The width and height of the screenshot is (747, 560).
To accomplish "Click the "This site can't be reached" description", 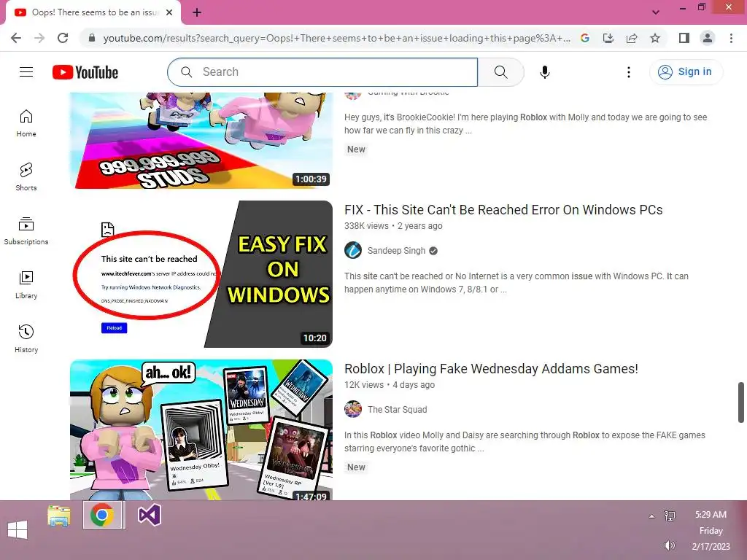I will tap(516, 283).
